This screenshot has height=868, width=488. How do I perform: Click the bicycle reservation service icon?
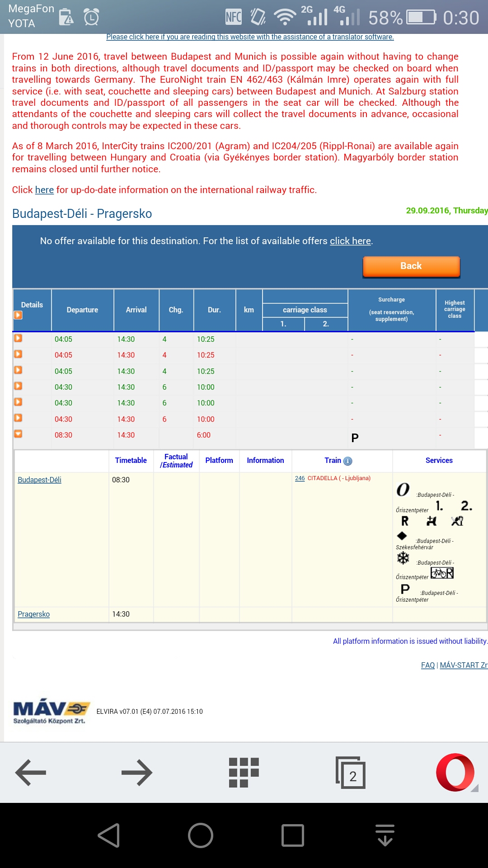[441, 573]
